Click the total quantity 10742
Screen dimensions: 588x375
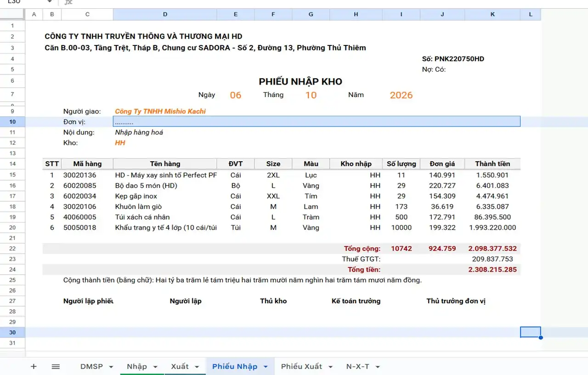tap(401, 249)
